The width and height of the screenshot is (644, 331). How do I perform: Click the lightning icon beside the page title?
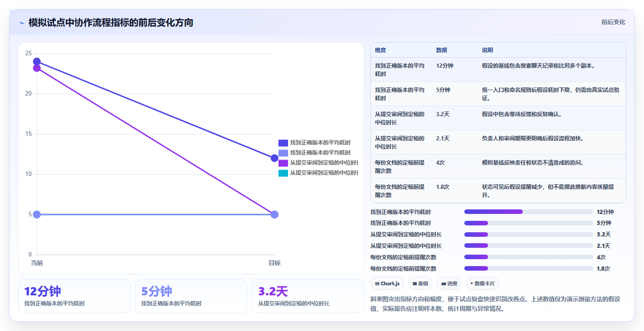(21, 23)
